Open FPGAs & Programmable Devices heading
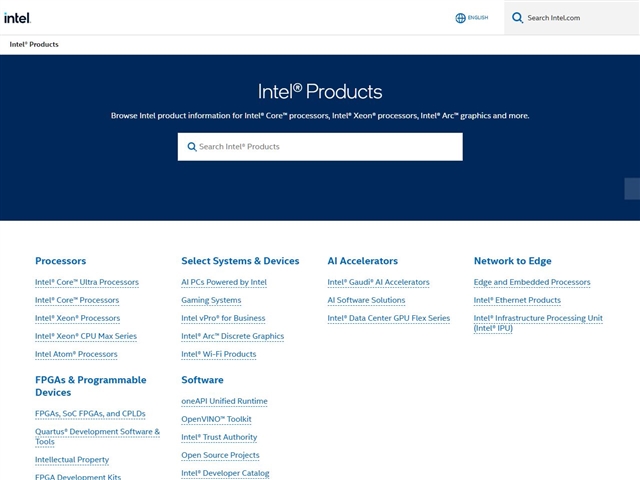Screen dimensions: 640x480 tap(91, 386)
